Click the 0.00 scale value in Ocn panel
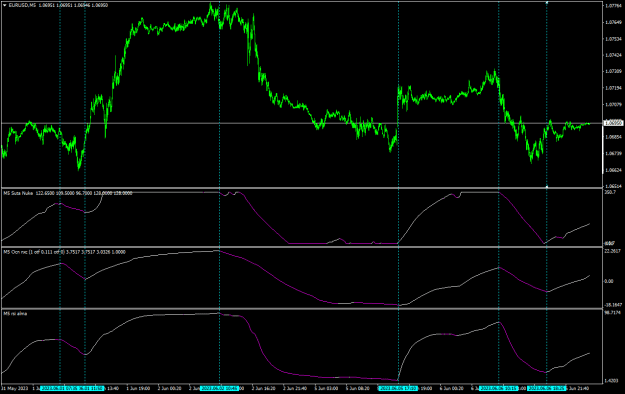Image resolution: width=625 pixels, height=394 pixels. tap(609, 281)
